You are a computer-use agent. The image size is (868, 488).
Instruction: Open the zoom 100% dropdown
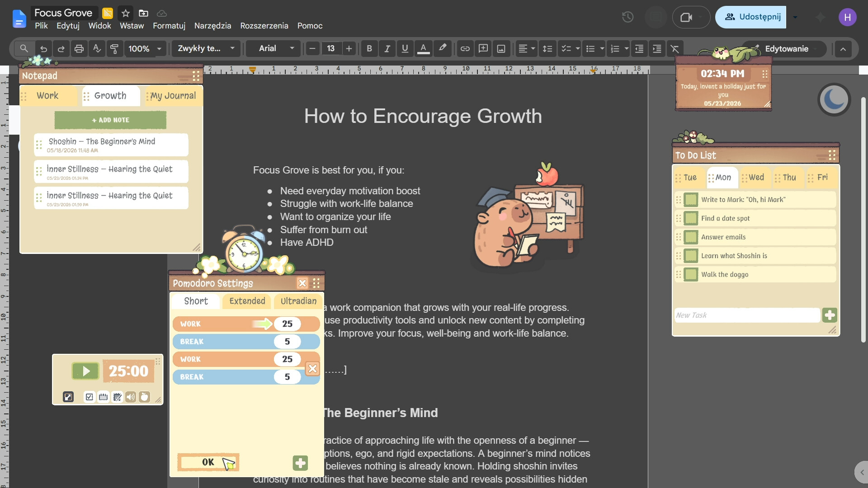pyautogui.click(x=145, y=49)
